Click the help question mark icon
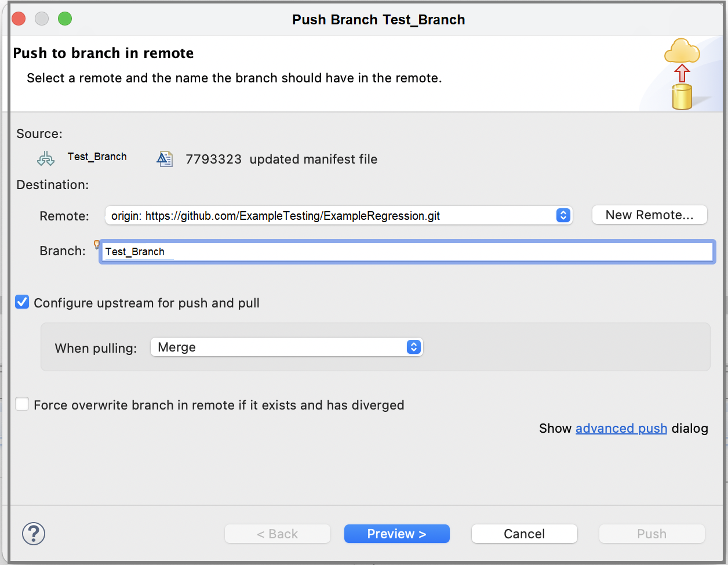 (34, 534)
